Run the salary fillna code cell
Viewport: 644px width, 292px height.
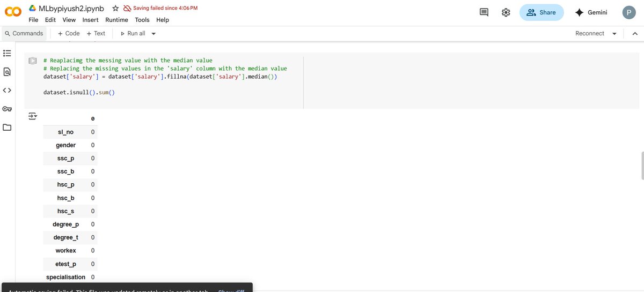33,61
